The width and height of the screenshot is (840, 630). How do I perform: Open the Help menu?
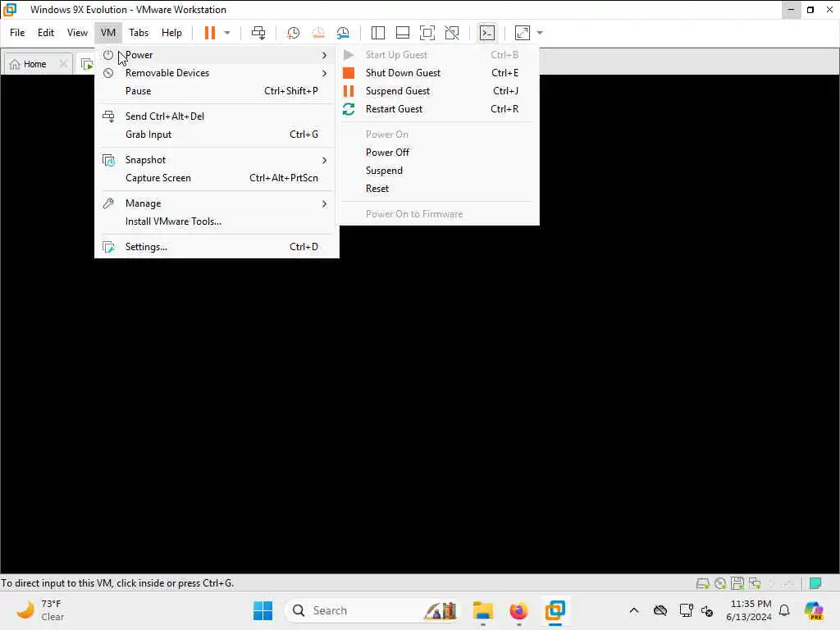tap(171, 33)
